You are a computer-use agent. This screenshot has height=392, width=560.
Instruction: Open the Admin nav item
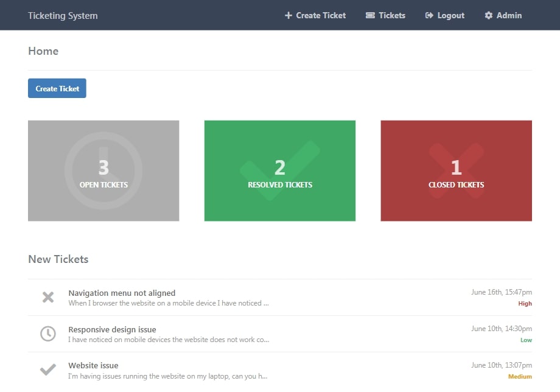[x=503, y=15]
